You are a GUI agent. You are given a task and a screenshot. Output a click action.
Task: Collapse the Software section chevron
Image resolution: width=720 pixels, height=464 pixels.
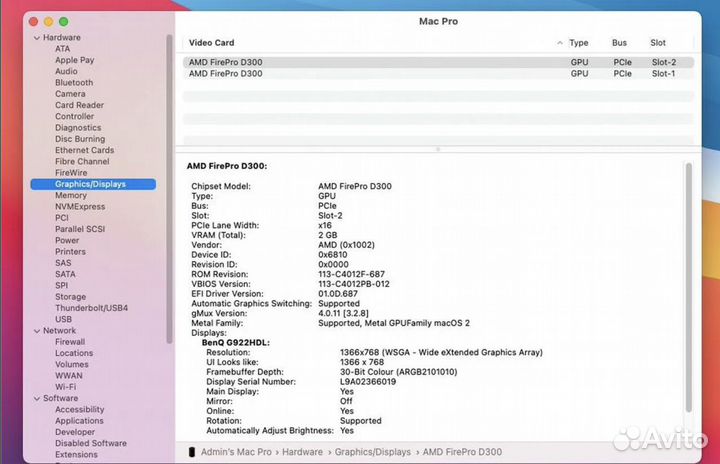37,398
